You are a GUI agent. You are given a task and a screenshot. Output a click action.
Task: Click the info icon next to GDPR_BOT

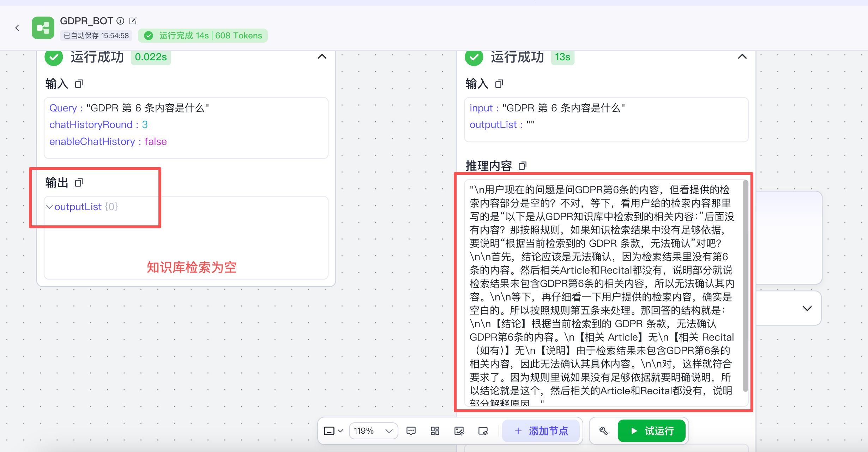point(120,21)
